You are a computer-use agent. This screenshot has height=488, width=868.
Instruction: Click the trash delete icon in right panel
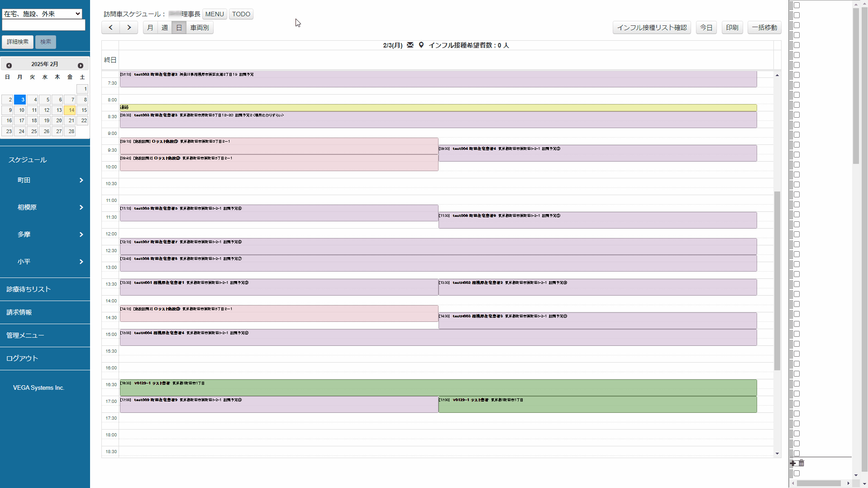pos(801,463)
